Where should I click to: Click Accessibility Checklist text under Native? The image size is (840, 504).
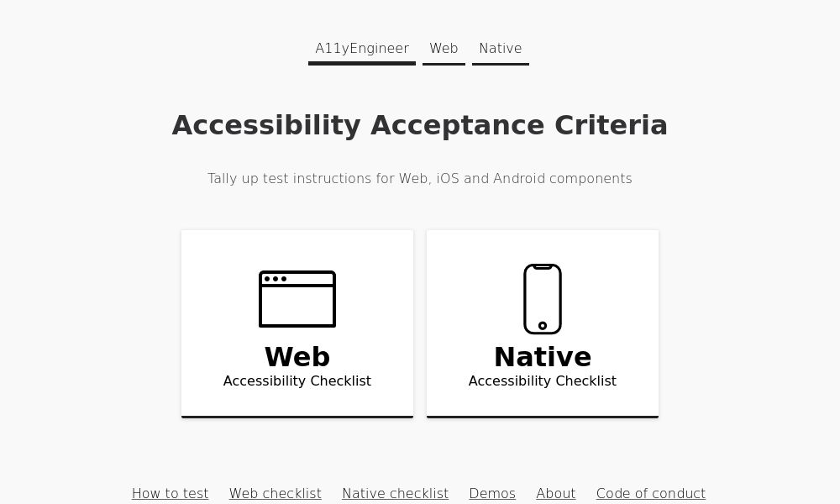tap(543, 381)
